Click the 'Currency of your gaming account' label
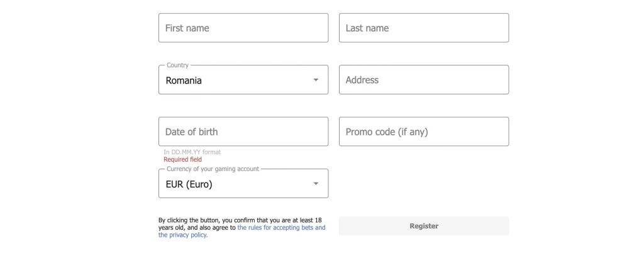This screenshot has width=644, height=263. (213, 169)
